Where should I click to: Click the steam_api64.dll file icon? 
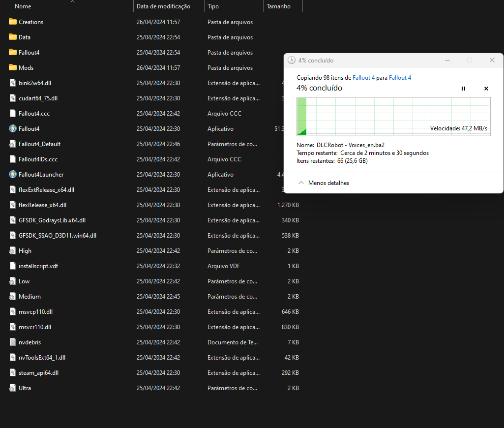coord(12,373)
